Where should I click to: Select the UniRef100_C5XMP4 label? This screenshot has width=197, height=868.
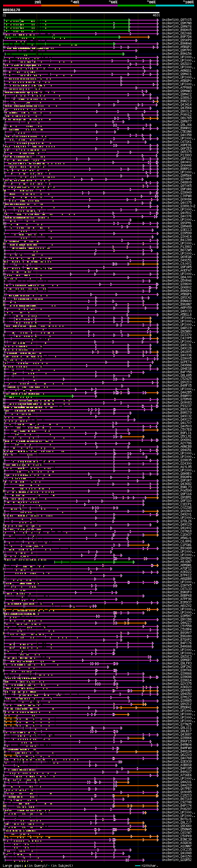(177, 630)
